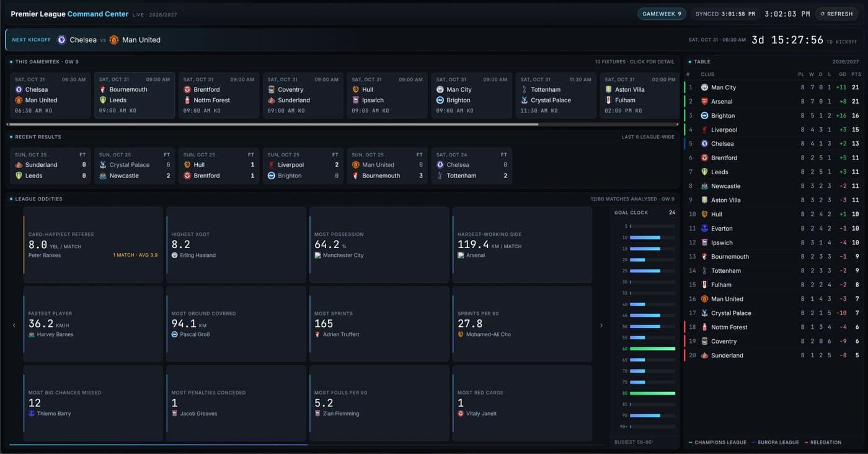868x454 pixels.
Task: Click the Synced 3:01:58 PM status
Action: (725, 14)
